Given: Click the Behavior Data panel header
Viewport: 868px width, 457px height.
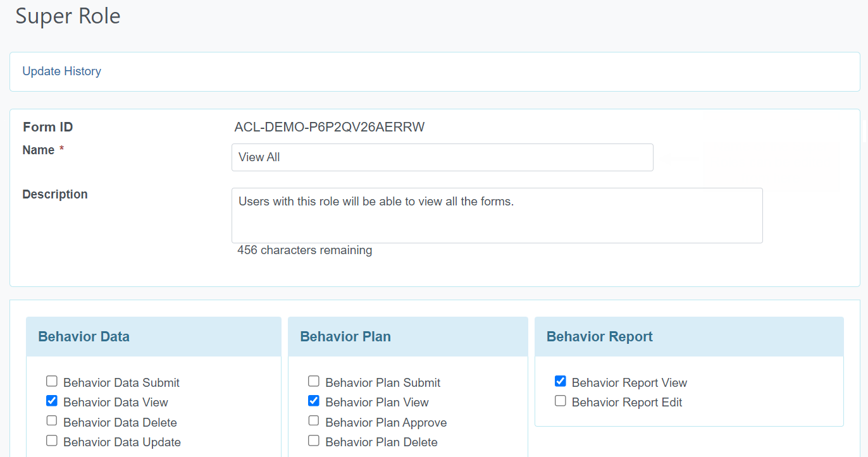Looking at the screenshot, I should click(84, 337).
